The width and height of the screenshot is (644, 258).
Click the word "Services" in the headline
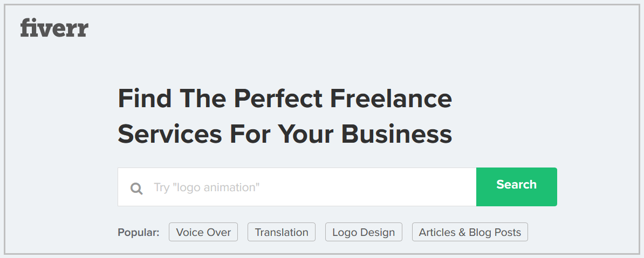pos(169,134)
